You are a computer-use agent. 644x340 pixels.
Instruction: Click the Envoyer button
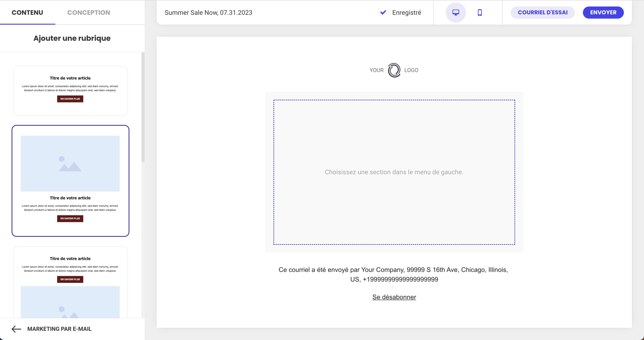click(603, 12)
